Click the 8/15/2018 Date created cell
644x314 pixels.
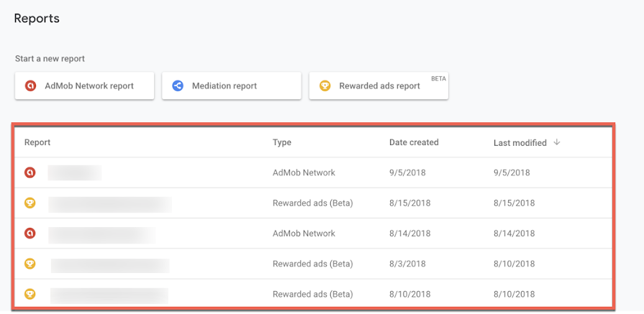coord(410,203)
